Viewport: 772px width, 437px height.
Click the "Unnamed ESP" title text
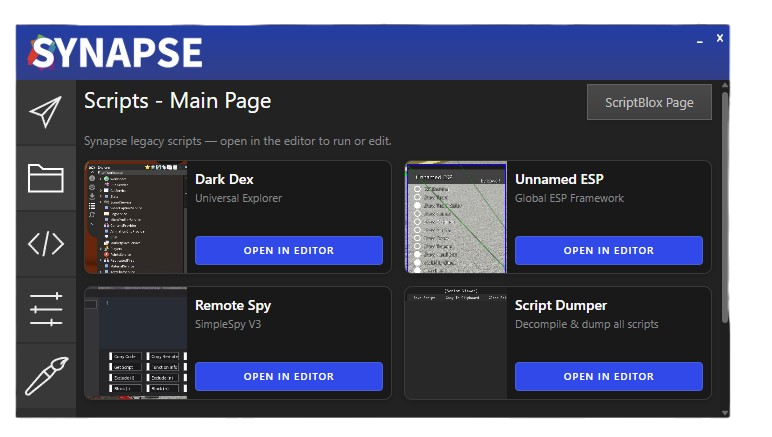559,179
